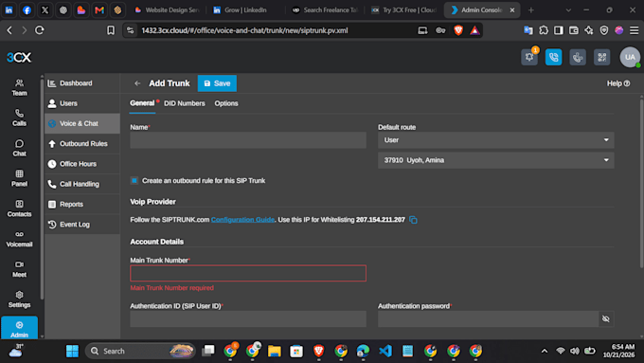Open the Settings section in left rail
The image size is (644, 363).
click(x=19, y=299)
